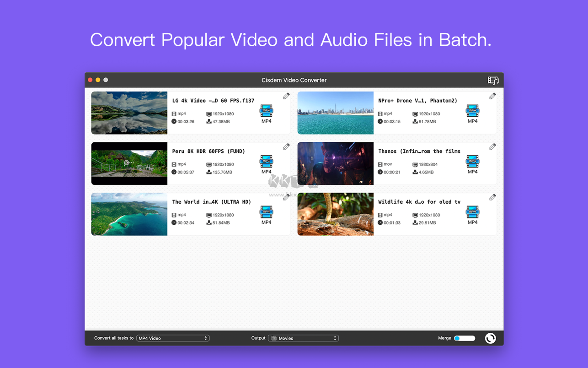Open edit pencil for Peru 8K HDR video
The image size is (588, 368).
(x=286, y=146)
